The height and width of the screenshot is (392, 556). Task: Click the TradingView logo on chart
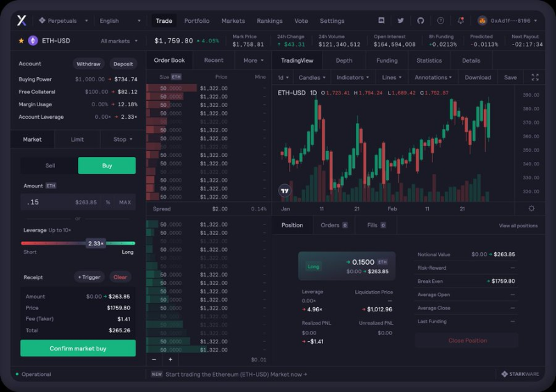285,191
